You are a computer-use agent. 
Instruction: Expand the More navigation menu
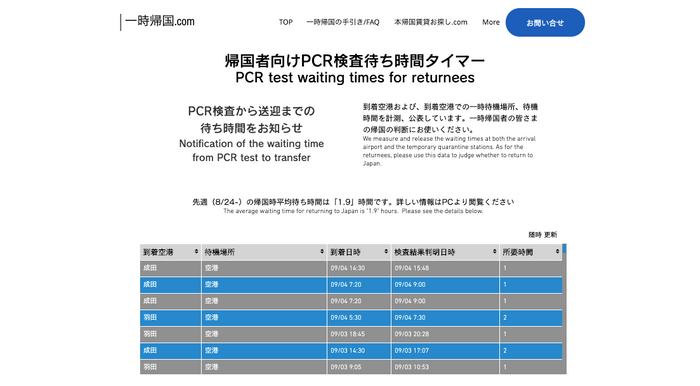(491, 22)
